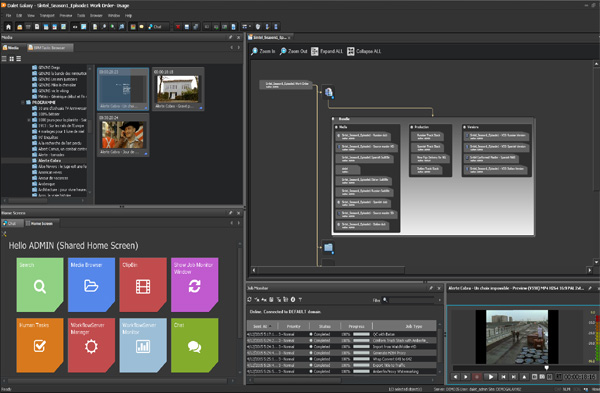The width and height of the screenshot is (600, 393).
Task: Open the Transport menu
Action: coord(47,16)
